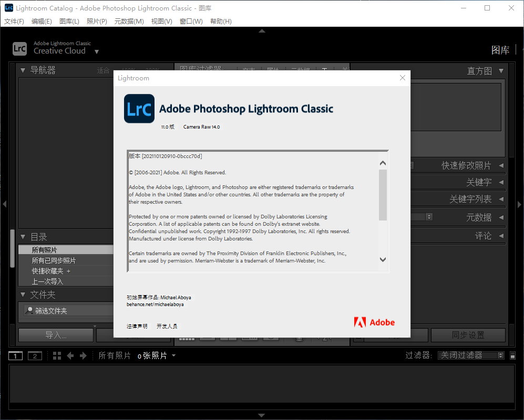Click the Camera Raw 14.0 text
Viewport: 524px width, 420px height.
pos(201,127)
